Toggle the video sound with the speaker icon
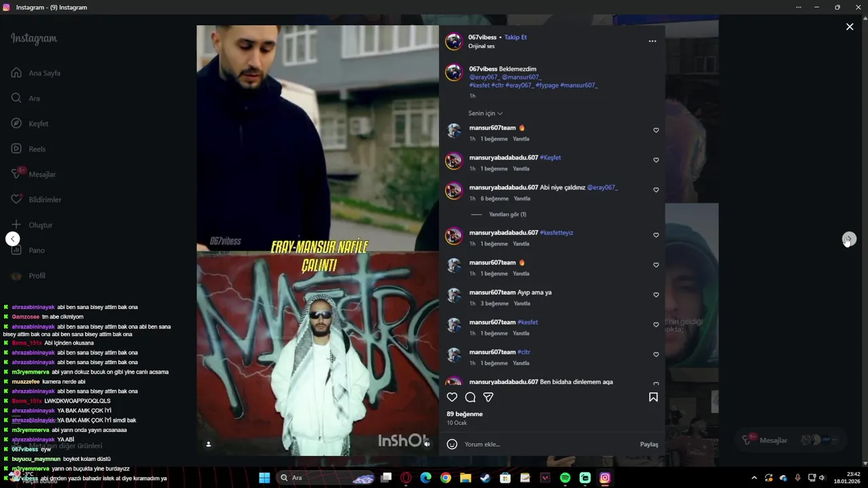The image size is (868, 488). pyautogui.click(x=427, y=444)
